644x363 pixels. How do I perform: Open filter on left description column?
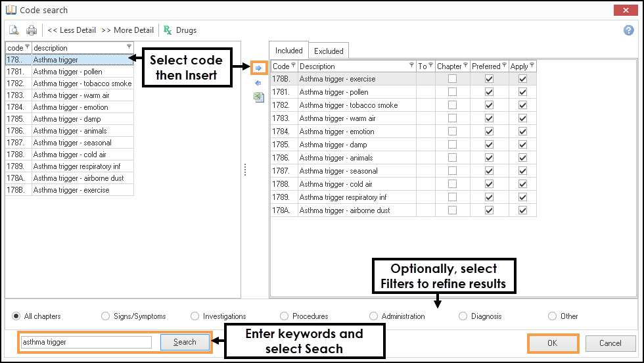click(129, 47)
